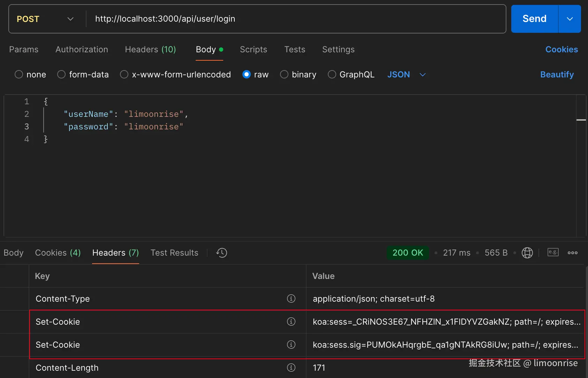Screen dimensions: 588x378
Task: Click the globe network icon
Action: click(527, 253)
